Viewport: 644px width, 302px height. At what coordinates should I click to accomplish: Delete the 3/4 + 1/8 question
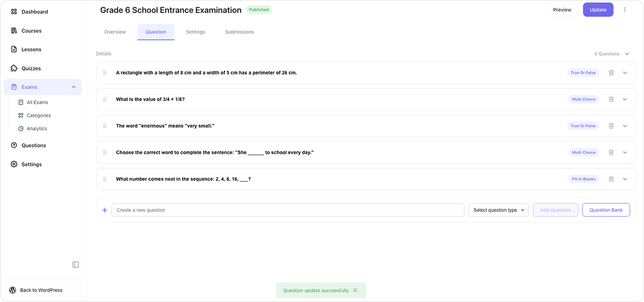[611, 99]
